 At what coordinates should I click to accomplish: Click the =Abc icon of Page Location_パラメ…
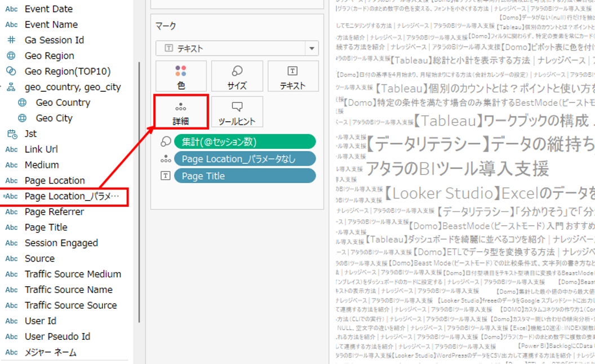[x=11, y=196]
